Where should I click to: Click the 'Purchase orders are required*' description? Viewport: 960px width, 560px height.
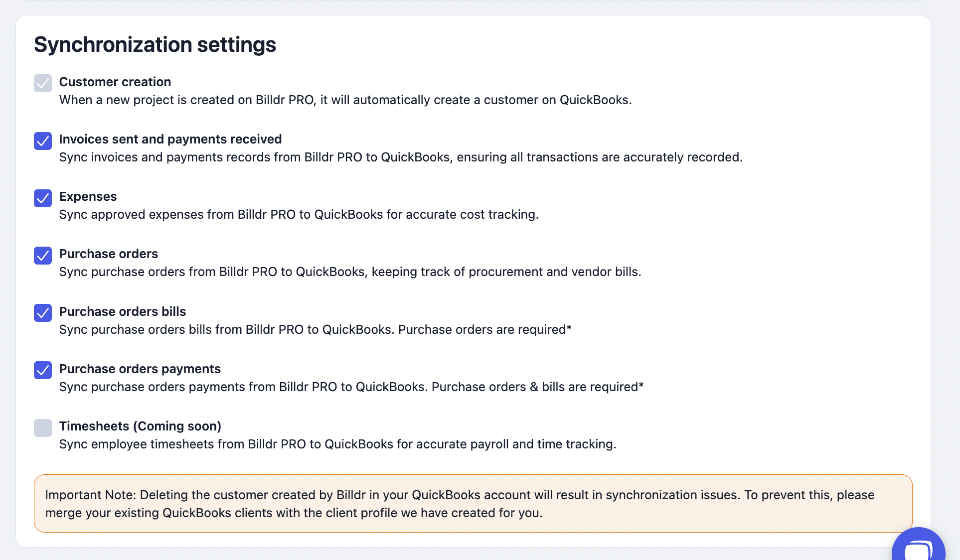[x=484, y=329]
